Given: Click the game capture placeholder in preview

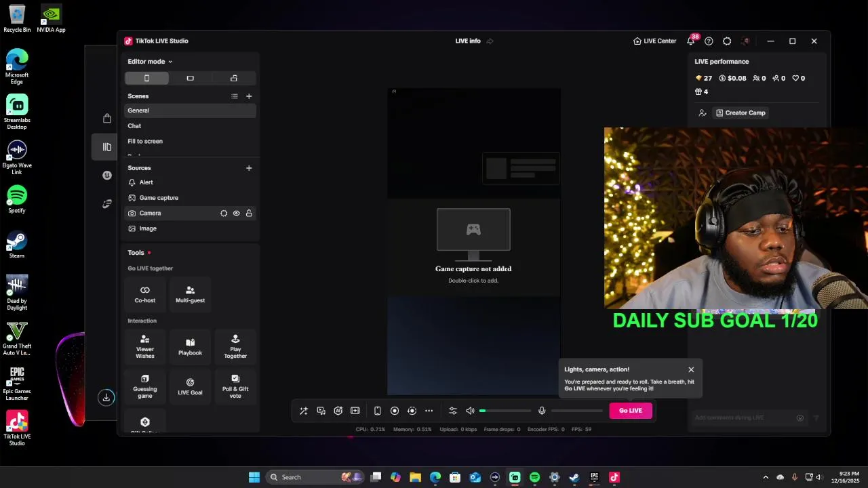Looking at the screenshot, I should 473,247.
